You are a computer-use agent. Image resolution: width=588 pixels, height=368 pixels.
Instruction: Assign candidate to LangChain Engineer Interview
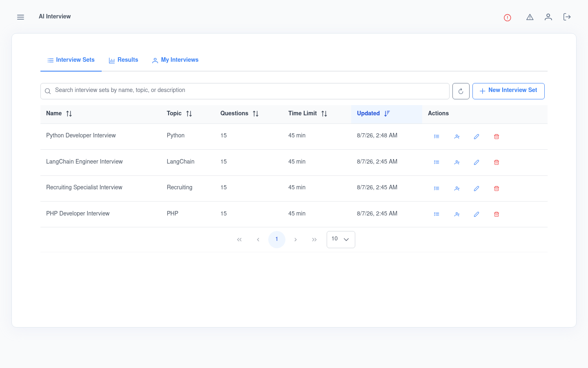tap(457, 162)
